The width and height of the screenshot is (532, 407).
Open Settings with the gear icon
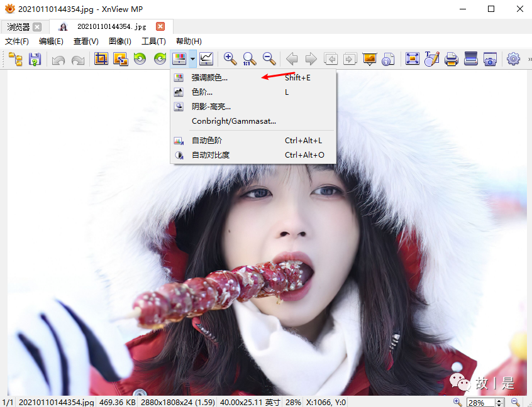click(x=513, y=59)
